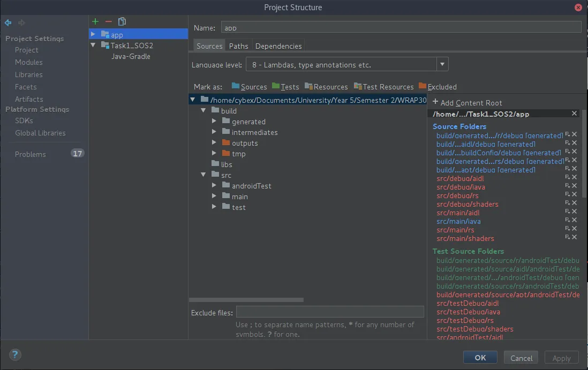The height and width of the screenshot is (370, 588).
Task: Click the green add module plus icon
Action: (95, 21)
